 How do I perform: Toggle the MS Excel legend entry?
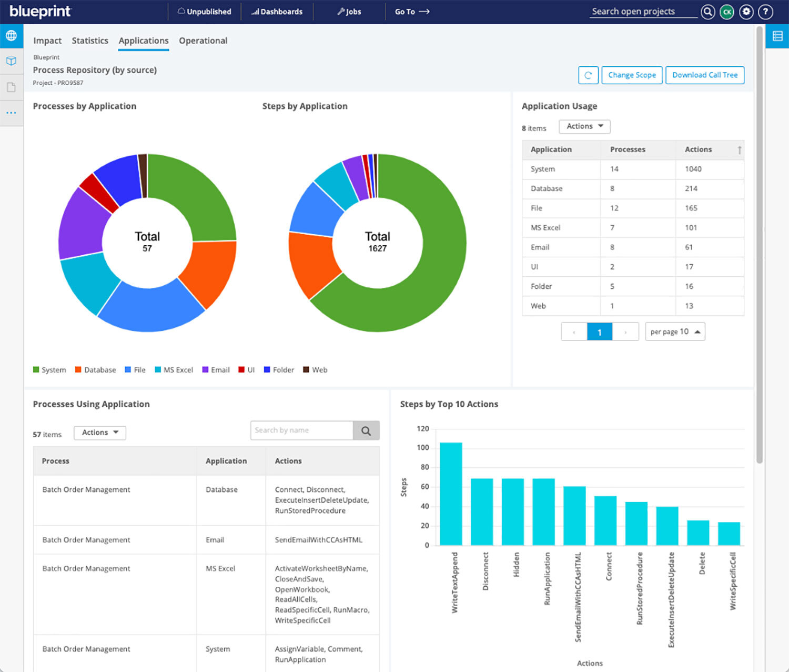pos(174,370)
